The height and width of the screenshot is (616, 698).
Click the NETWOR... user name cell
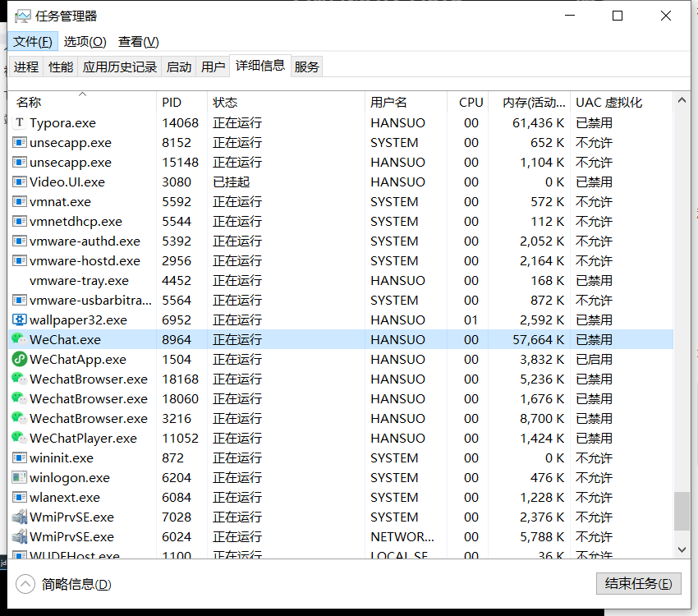402,537
